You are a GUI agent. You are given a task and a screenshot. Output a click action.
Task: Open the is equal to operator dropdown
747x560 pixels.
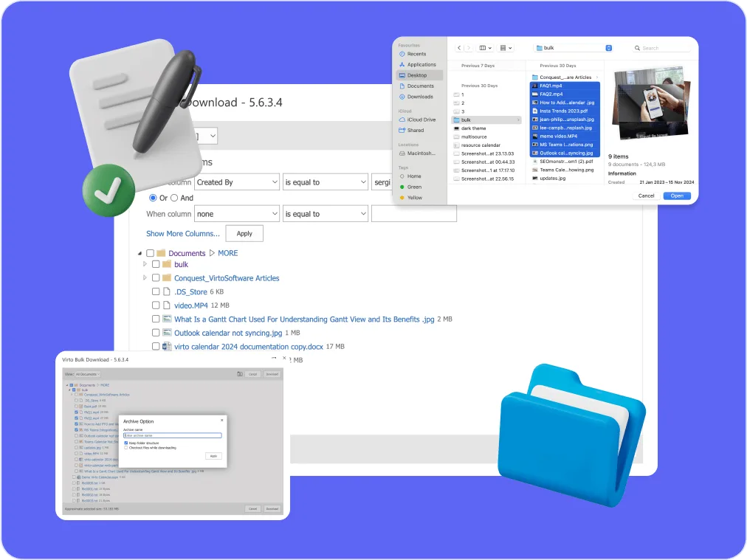point(325,182)
